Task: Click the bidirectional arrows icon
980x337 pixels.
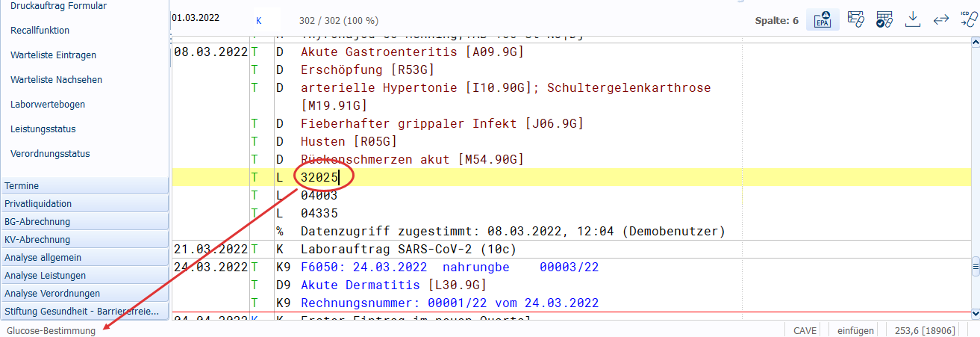Action: click(940, 19)
